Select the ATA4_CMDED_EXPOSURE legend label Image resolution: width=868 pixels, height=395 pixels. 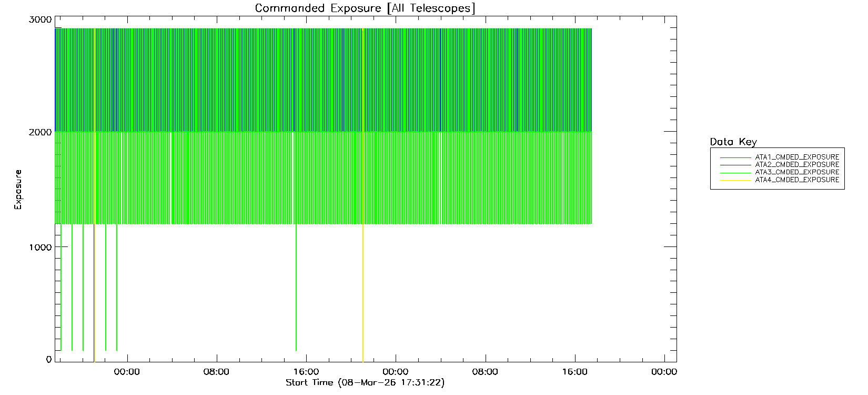(796, 180)
